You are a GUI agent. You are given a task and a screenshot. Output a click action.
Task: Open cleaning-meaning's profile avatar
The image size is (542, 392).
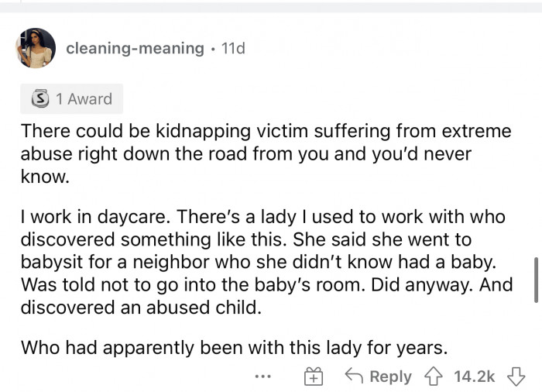coord(36,48)
